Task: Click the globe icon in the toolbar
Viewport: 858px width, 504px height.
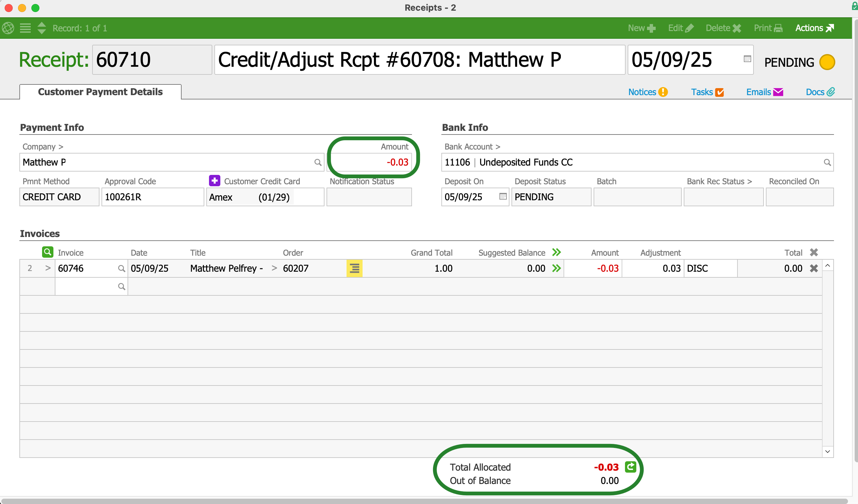Action: pos(8,28)
